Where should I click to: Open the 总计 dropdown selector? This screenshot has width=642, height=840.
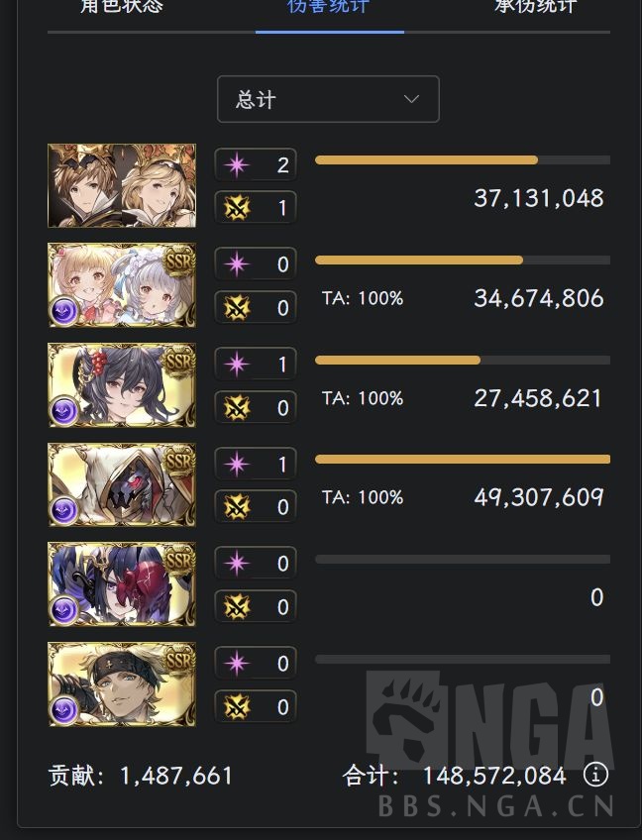(x=328, y=99)
